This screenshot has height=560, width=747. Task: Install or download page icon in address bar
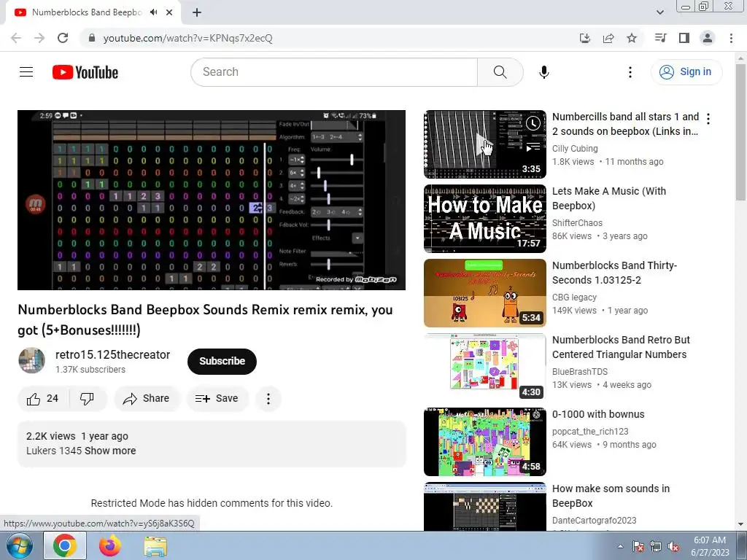585,38
